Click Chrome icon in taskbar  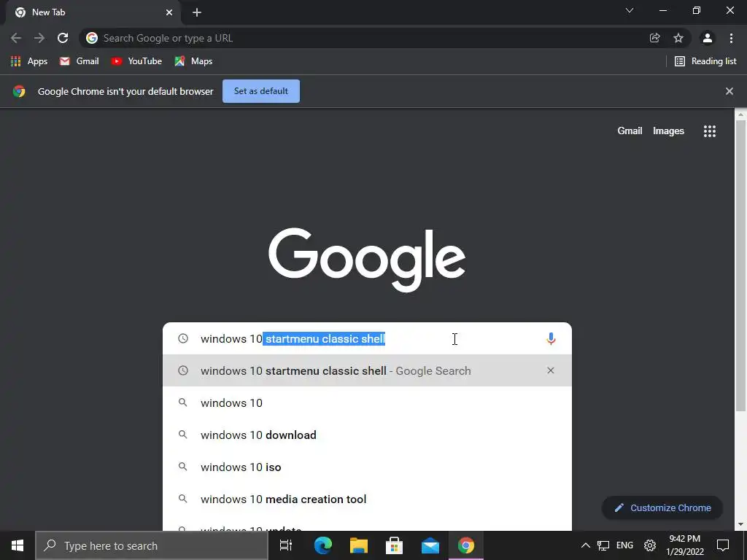(x=466, y=545)
